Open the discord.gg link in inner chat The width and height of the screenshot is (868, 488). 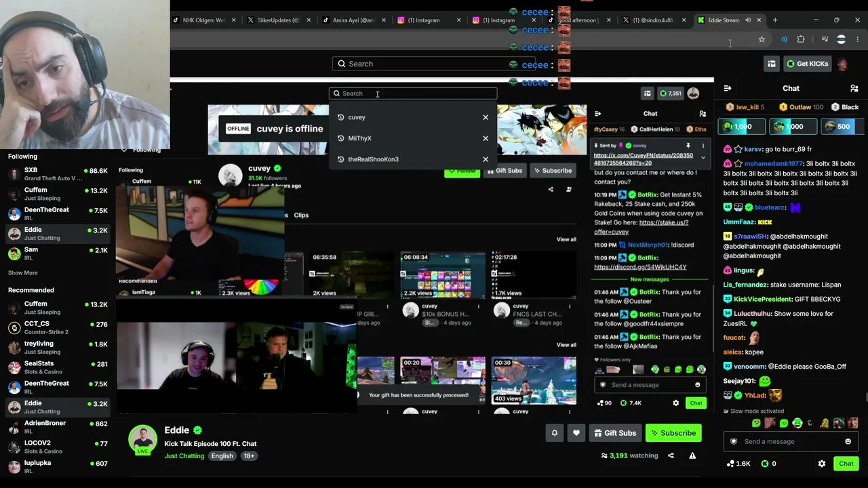[x=640, y=267]
